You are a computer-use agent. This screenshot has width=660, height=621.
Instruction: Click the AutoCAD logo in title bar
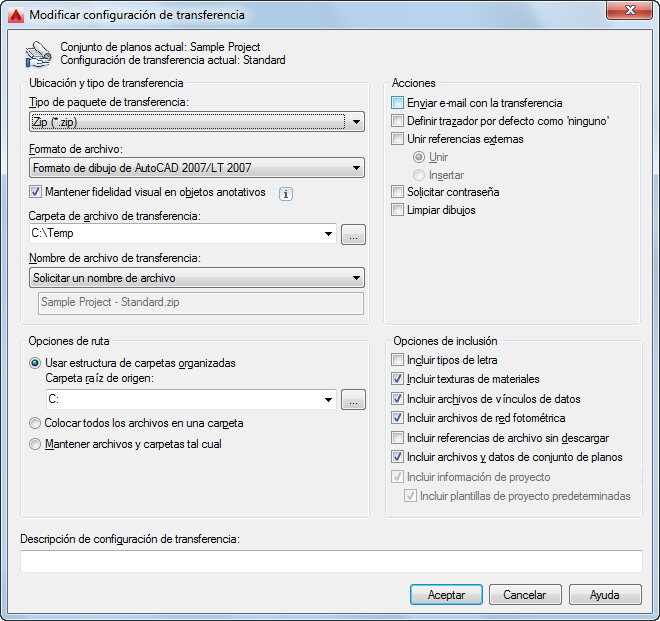pyautogui.click(x=16, y=16)
